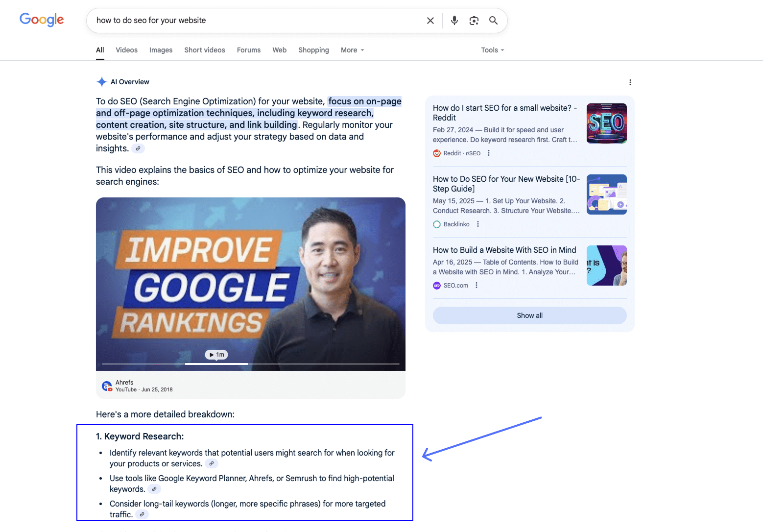Open the Tools dropdown

(493, 50)
